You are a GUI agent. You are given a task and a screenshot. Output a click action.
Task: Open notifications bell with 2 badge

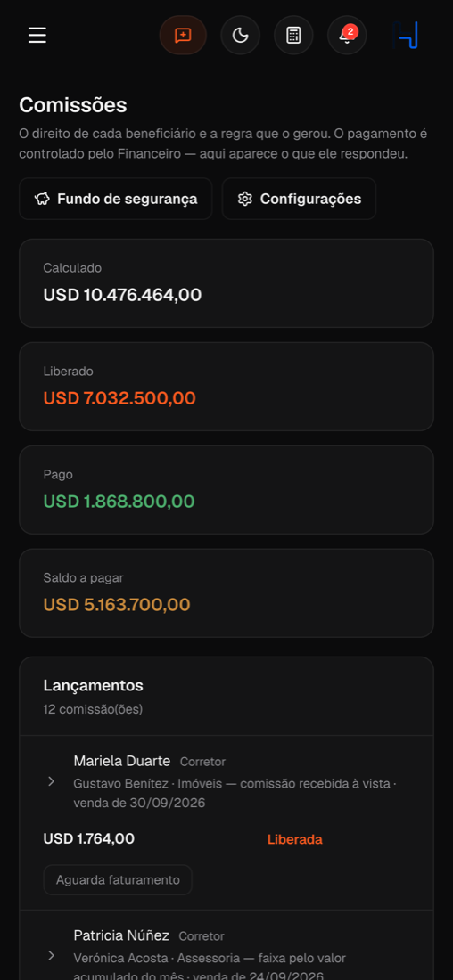point(347,35)
